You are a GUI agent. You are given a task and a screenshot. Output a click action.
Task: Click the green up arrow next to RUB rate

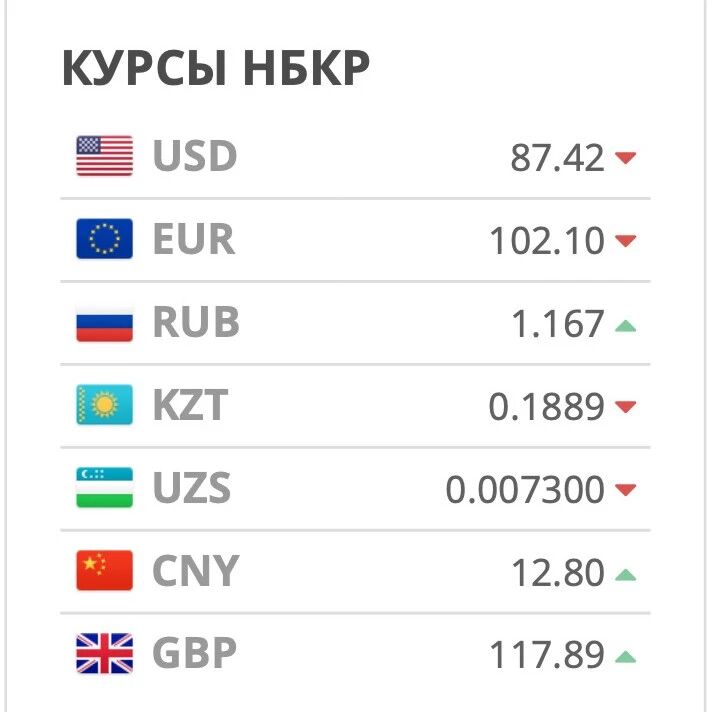(625, 325)
